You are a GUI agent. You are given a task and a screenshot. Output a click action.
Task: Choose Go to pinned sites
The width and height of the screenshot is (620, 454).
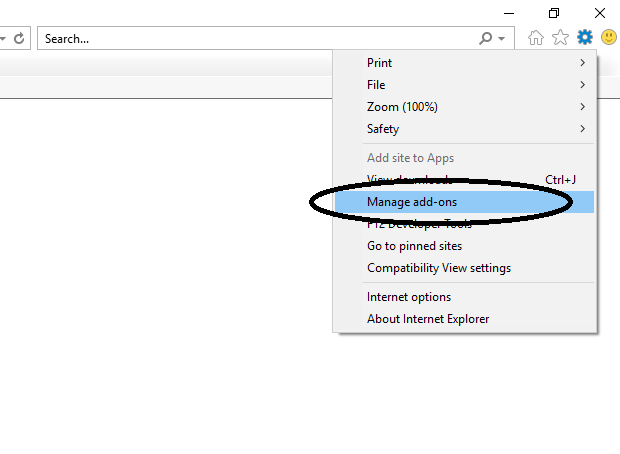point(464,246)
